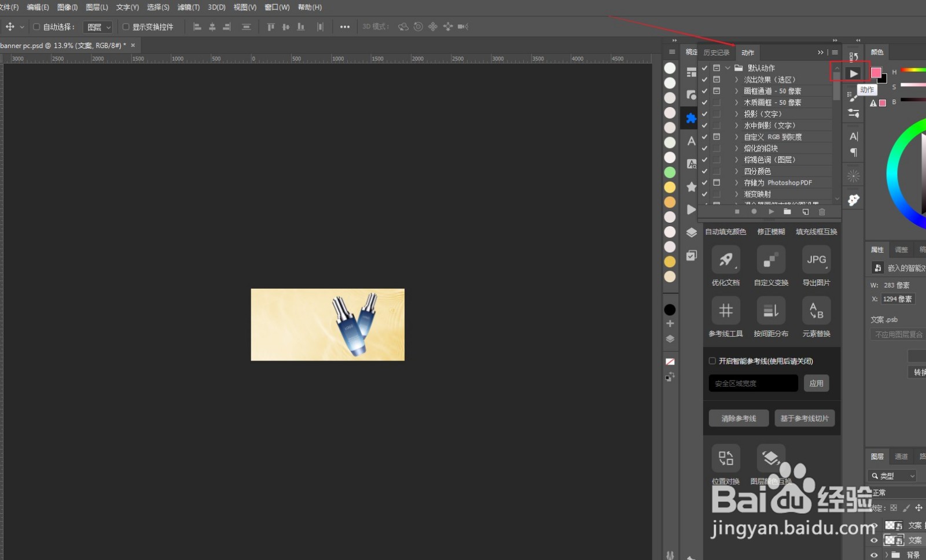The image size is (926, 560).
Task: Click the 清除参考线 button
Action: (738, 418)
